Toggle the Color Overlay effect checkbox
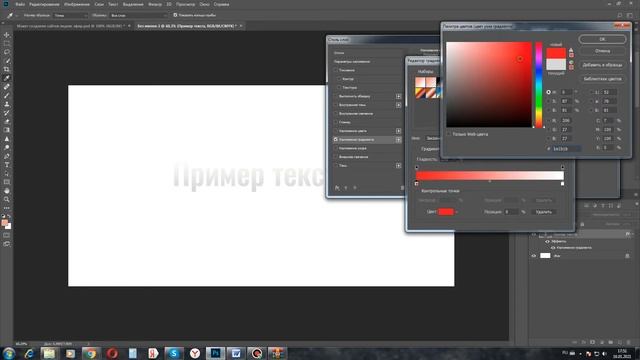Viewport: 640px width, 360px height. 336,131
